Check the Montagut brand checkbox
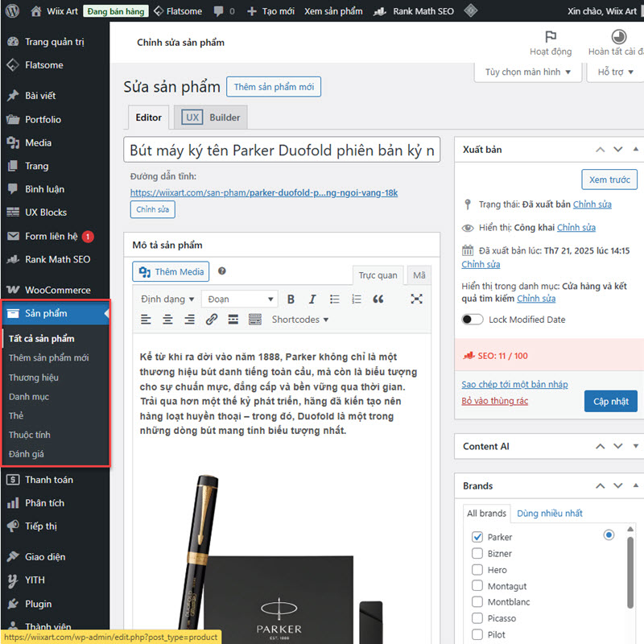The width and height of the screenshot is (644, 644). (477, 586)
